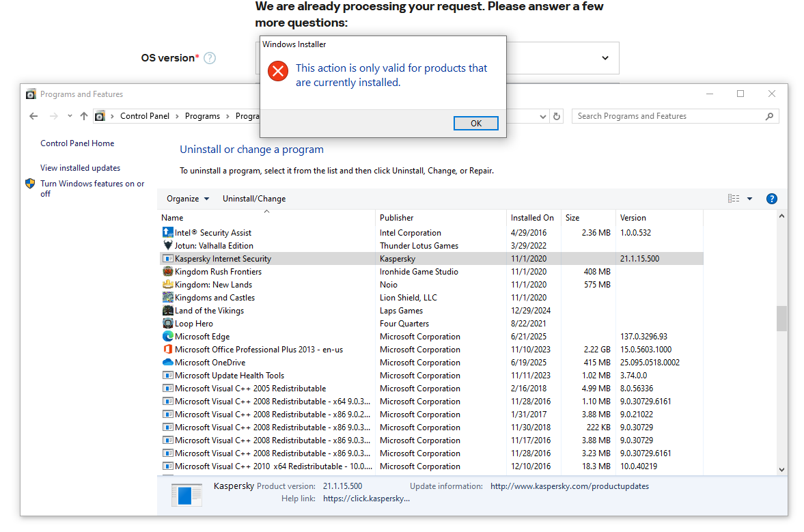Click Land of the Vikings icon
804x532 pixels.
[167, 310]
